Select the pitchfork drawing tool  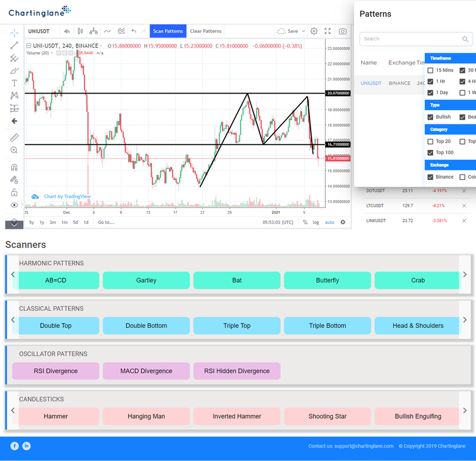click(x=14, y=58)
